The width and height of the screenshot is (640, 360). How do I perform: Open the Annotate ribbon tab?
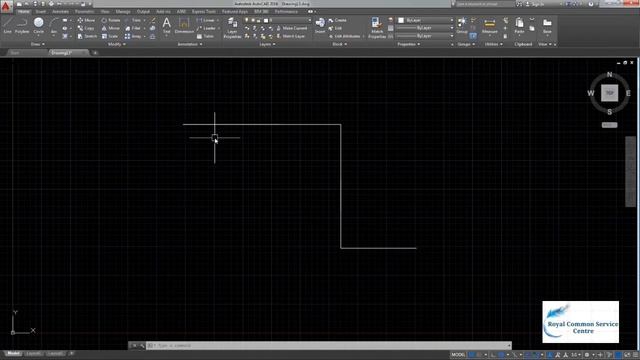click(60, 12)
